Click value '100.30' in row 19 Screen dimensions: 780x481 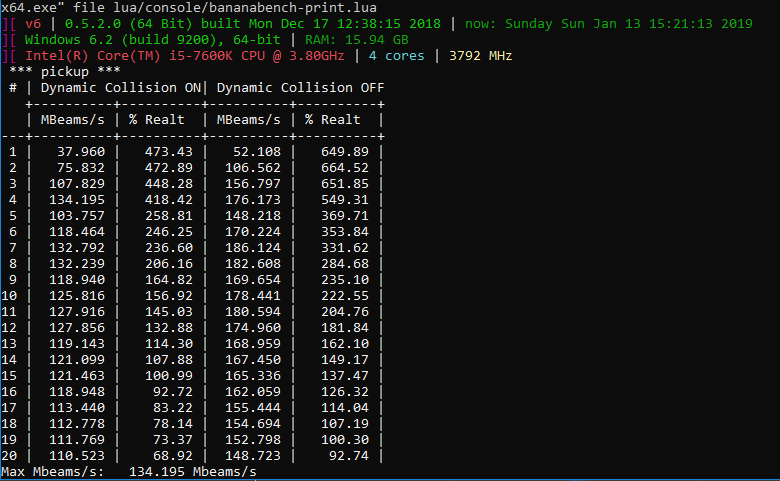click(345, 440)
